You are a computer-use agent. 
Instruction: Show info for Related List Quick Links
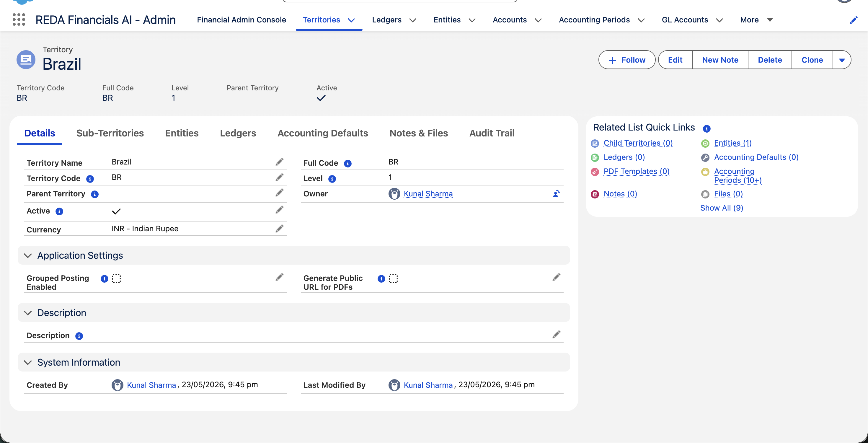pos(707,128)
